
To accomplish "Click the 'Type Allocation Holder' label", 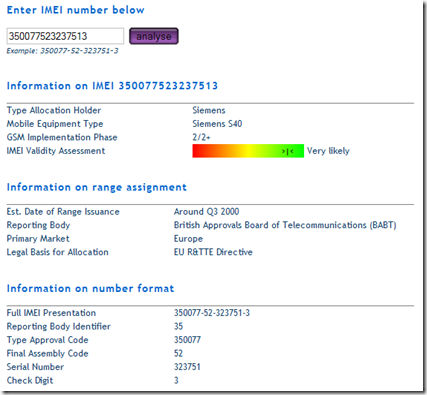I will point(54,110).
